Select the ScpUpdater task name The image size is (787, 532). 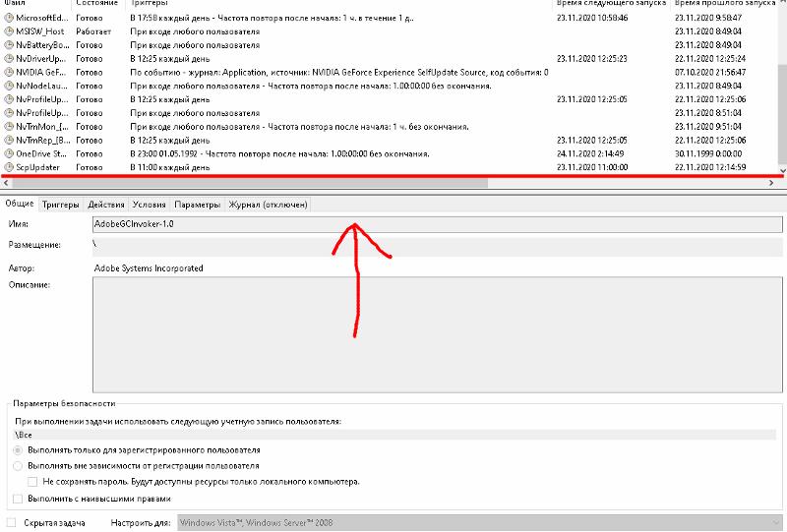[37, 167]
